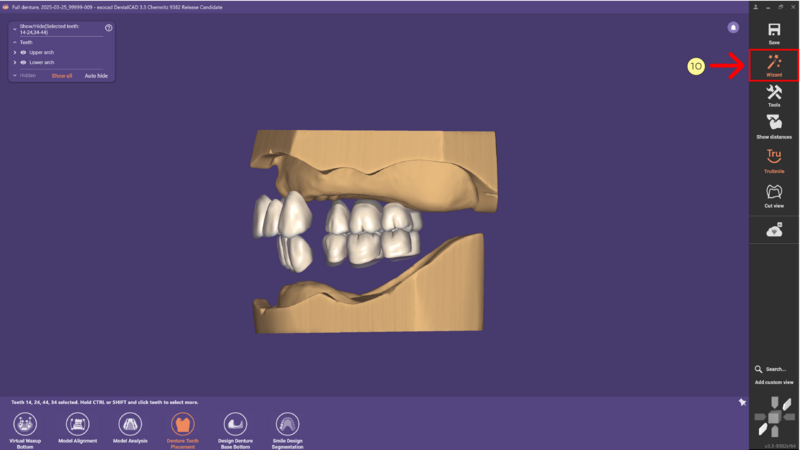Collapse the Show/Hide panel header chevron
Screen dimensions: 800x450
[15, 29]
